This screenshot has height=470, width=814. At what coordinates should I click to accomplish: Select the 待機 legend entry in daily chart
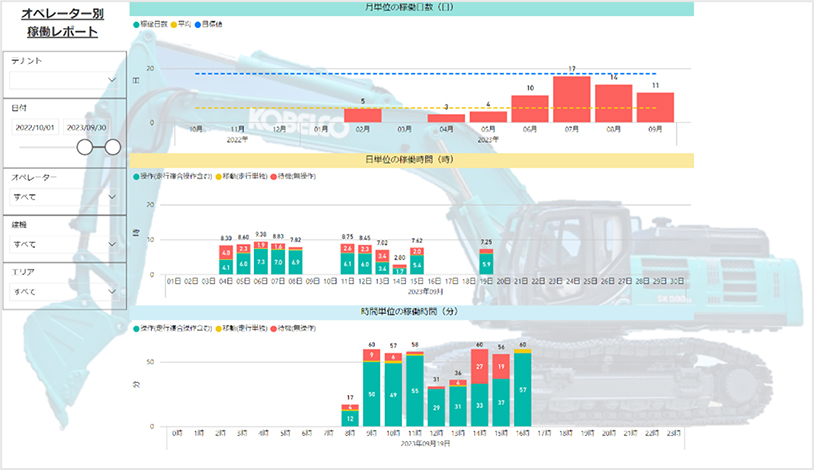[293, 177]
